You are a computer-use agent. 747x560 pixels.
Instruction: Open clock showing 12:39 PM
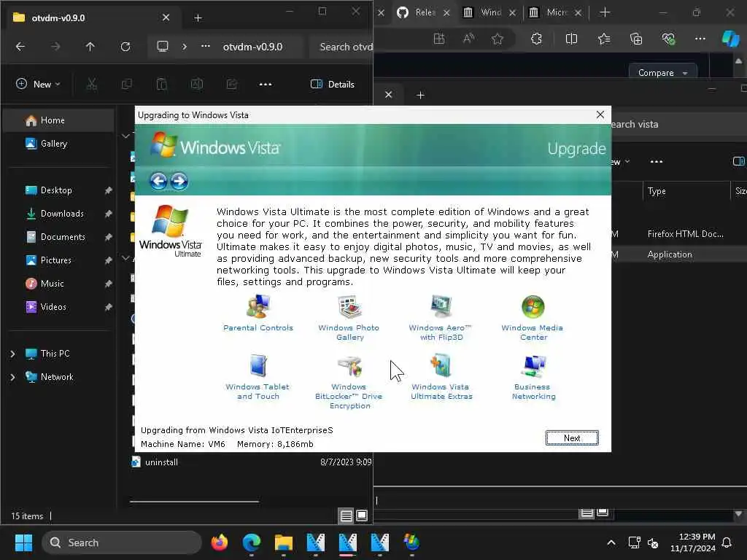(693, 542)
